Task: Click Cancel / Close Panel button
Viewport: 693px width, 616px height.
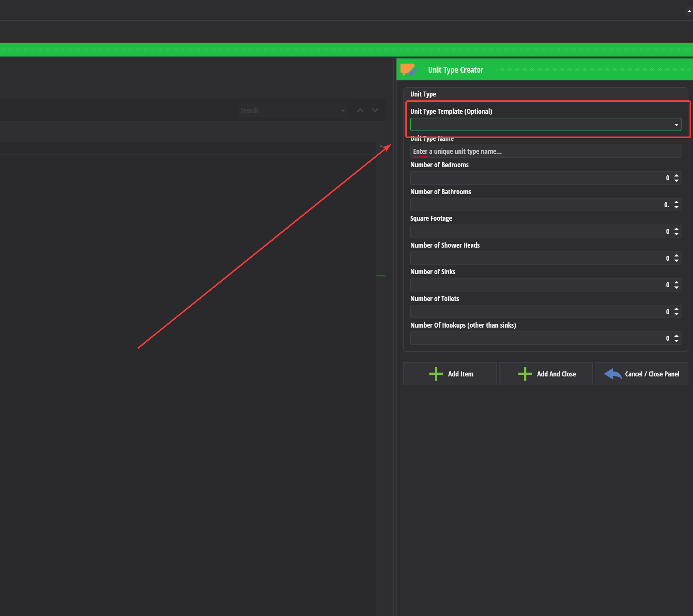Action: (x=641, y=374)
